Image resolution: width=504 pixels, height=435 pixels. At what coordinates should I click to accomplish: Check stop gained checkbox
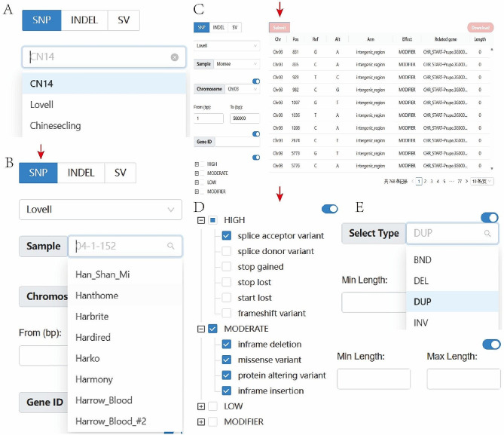coord(227,266)
